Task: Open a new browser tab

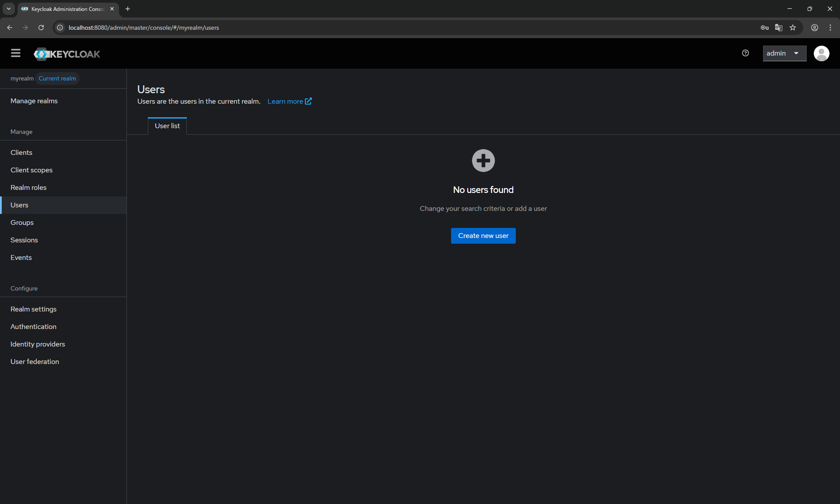Action: [x=128, y=9]
